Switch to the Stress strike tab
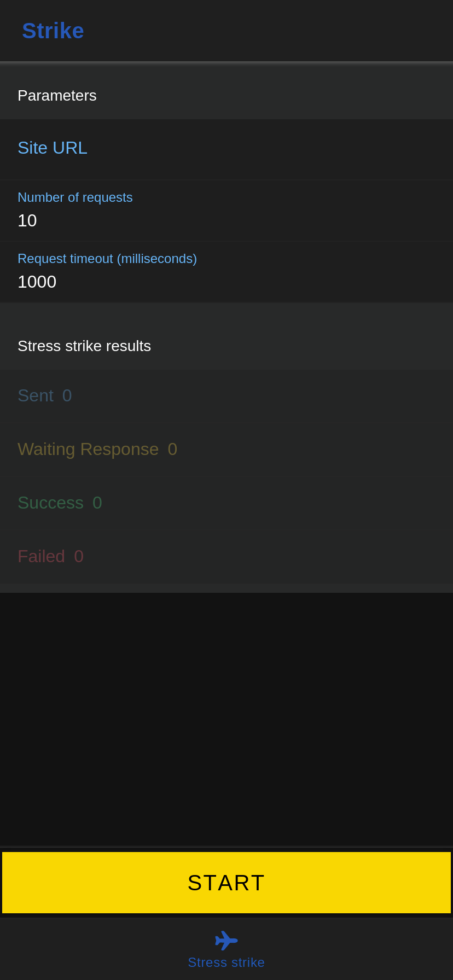The image size is (453, 980). [x=226, y=946]
